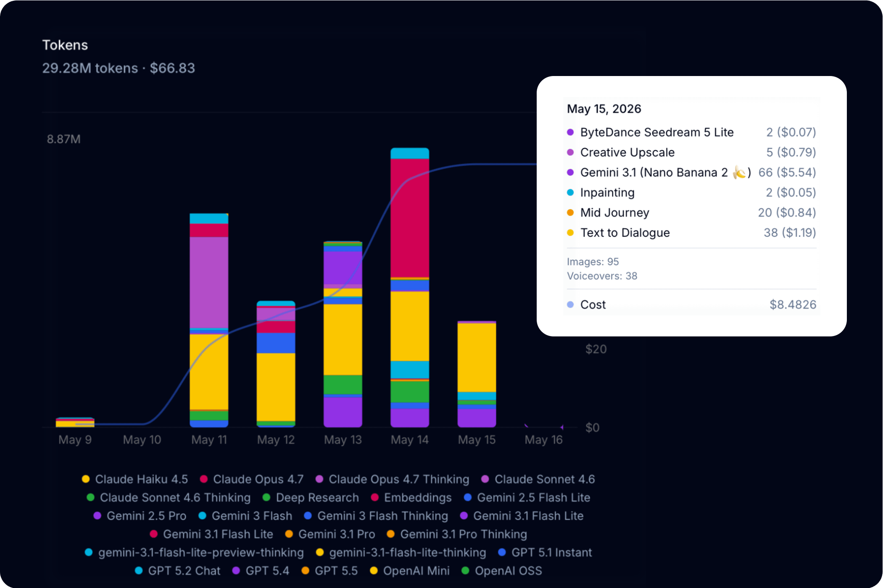883x588 pixels.
Task: Click the May 13 axis label
Action: click(343, 440)
